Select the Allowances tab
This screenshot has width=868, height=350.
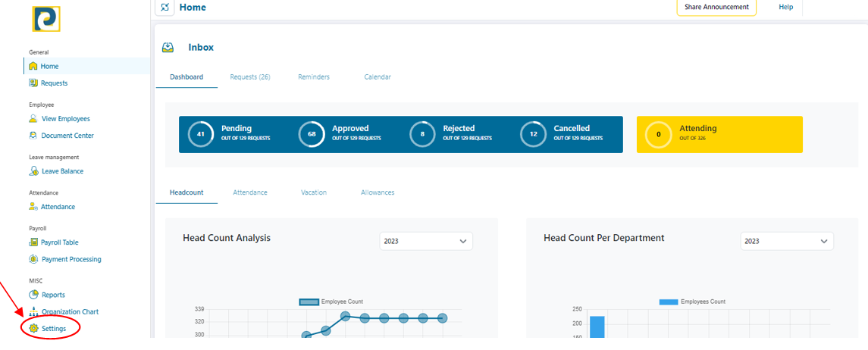pos(378,193)
